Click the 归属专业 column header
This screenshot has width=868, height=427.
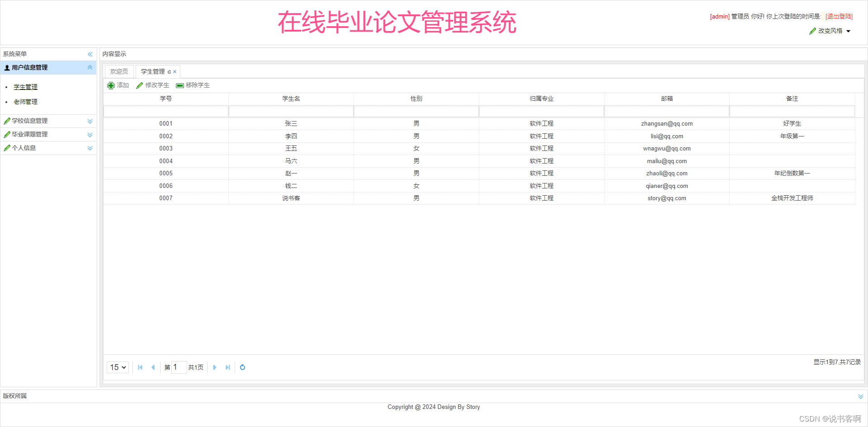(542, 99)
